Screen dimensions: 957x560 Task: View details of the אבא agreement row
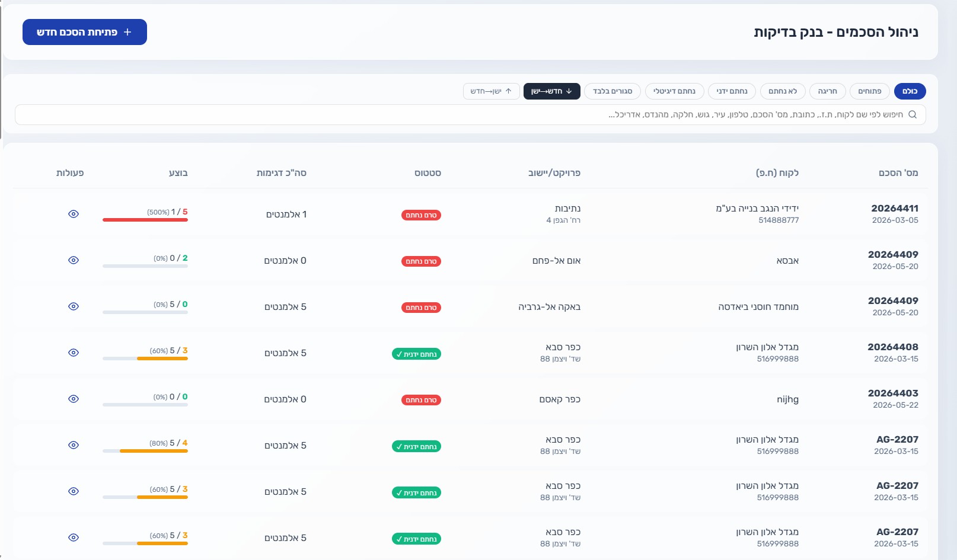pyautogui.click(x=74, y=260)
